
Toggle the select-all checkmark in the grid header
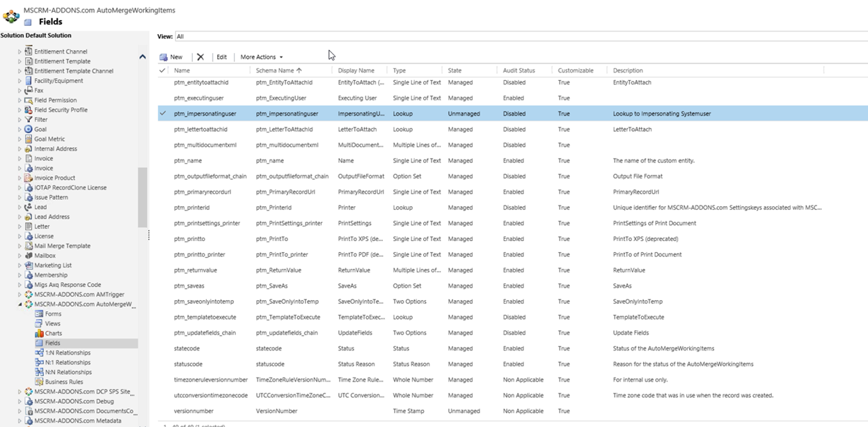point(163,70)
